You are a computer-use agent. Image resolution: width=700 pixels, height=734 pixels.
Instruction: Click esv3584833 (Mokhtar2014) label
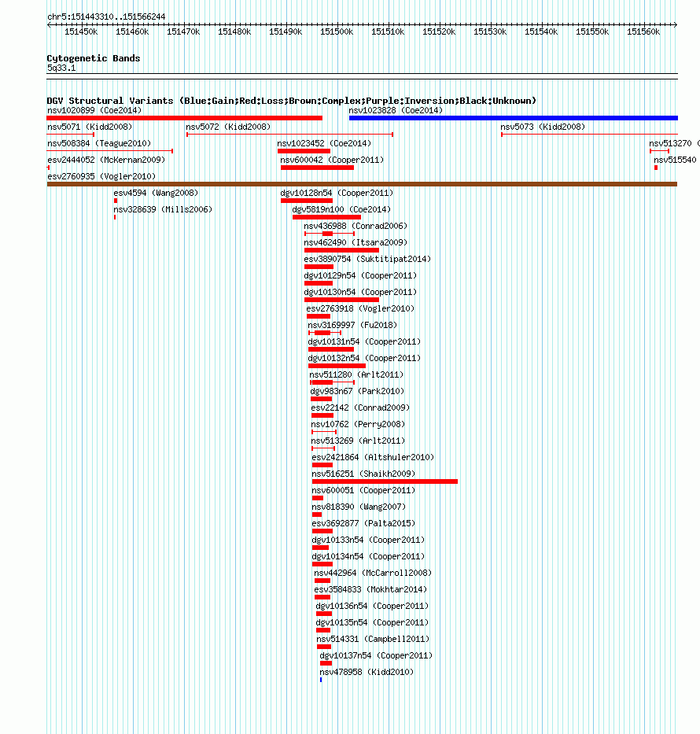370,590
